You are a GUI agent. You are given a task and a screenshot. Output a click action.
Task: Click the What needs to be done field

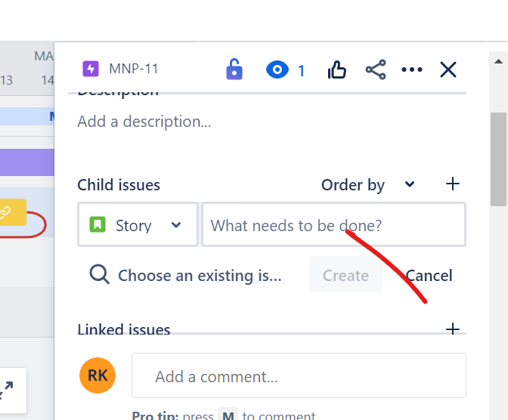coord(333,225)
